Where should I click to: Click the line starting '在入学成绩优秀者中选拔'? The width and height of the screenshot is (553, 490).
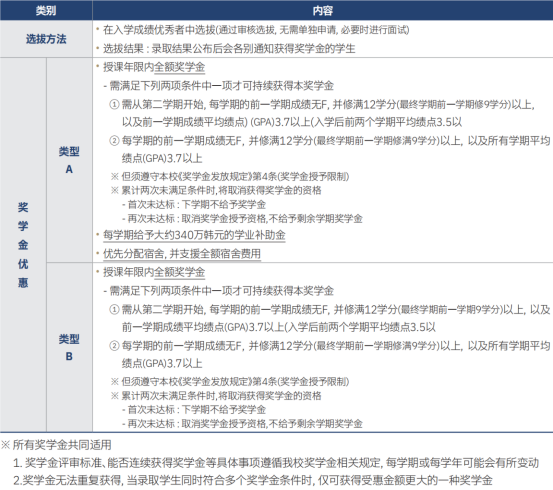point(256,30)
